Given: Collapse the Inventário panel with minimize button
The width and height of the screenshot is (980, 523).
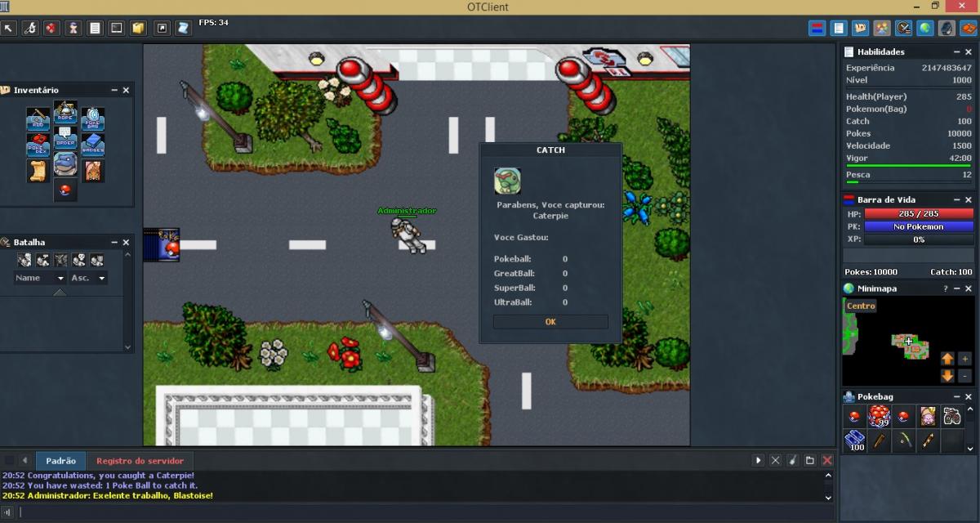Looking at the screenshot, I should (x=114, y=90).
